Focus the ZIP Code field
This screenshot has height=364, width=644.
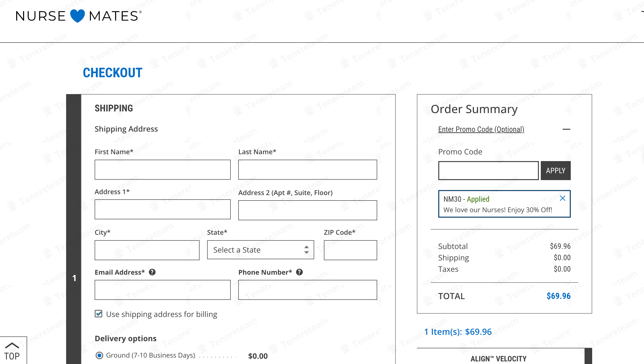tap(350, 250)
